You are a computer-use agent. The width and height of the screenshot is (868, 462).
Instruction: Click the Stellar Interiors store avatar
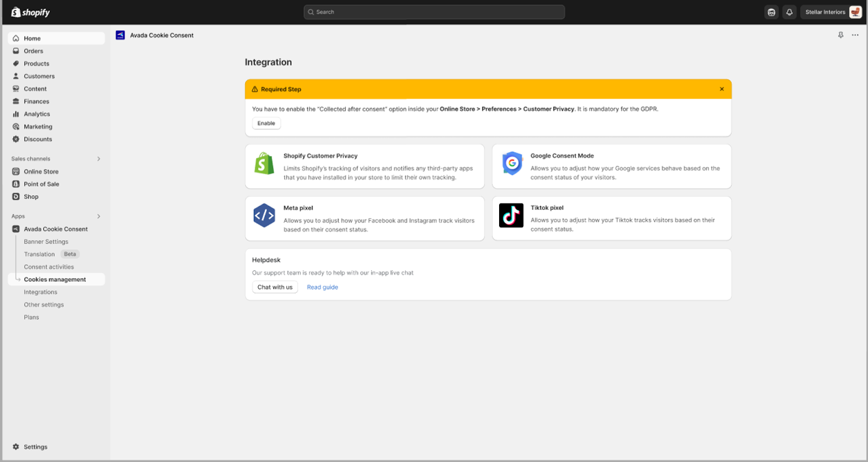pos(856,12)
